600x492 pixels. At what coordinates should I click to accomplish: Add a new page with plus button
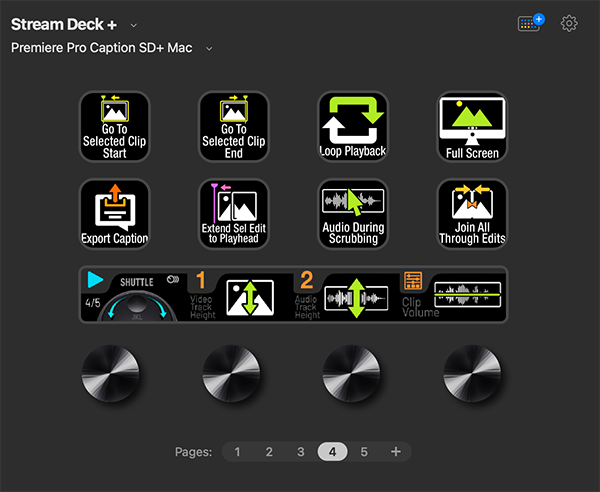coord(396,452)
